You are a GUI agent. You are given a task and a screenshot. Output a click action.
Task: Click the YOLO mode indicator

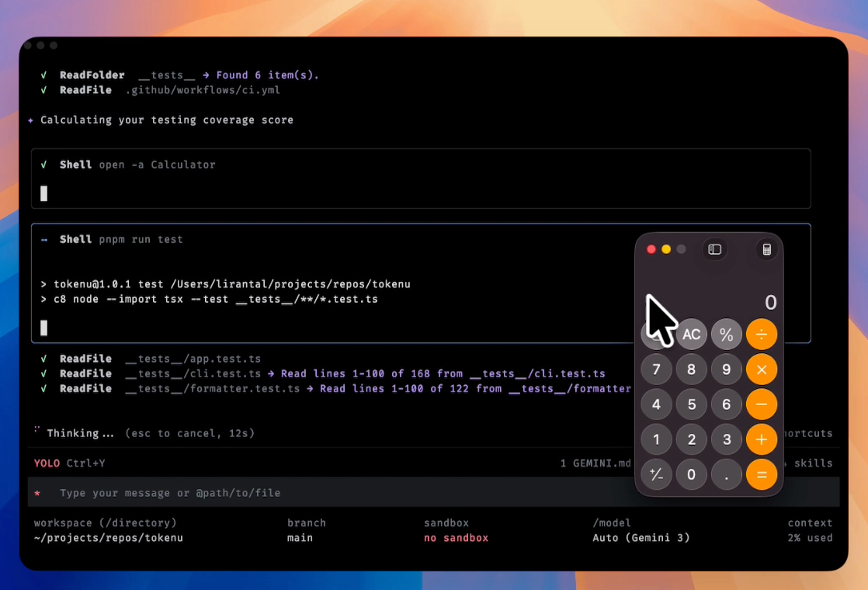pos(47,463)
